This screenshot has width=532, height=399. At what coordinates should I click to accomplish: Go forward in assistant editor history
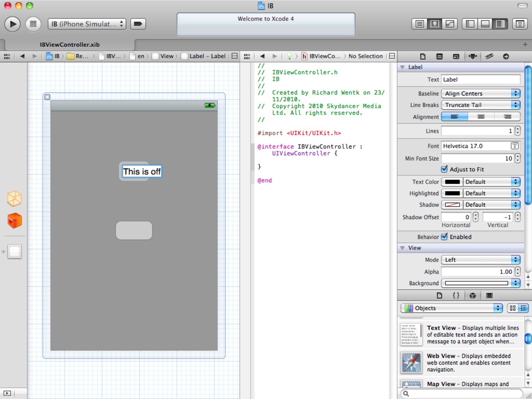(275, 56)
